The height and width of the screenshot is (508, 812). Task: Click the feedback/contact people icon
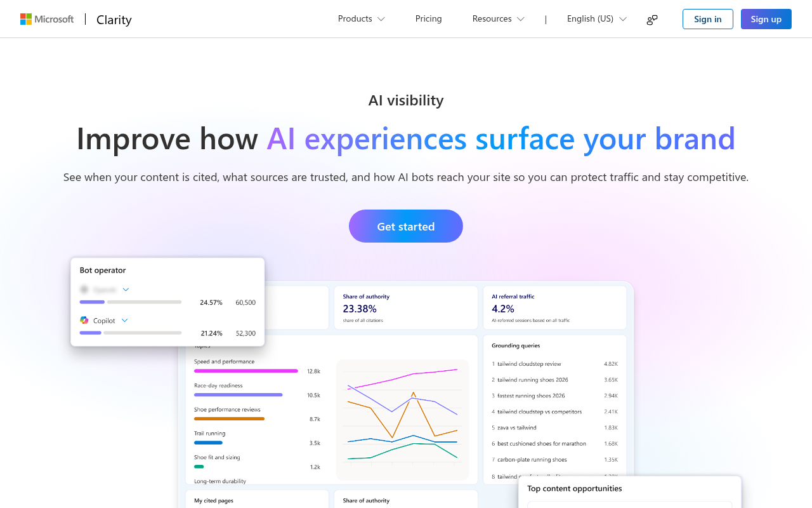(652, 20)
